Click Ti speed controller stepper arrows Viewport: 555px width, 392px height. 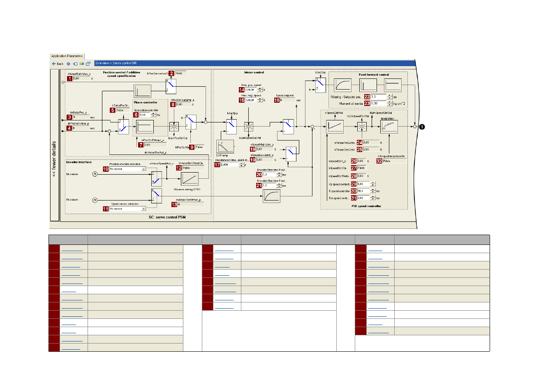(373, 191)
